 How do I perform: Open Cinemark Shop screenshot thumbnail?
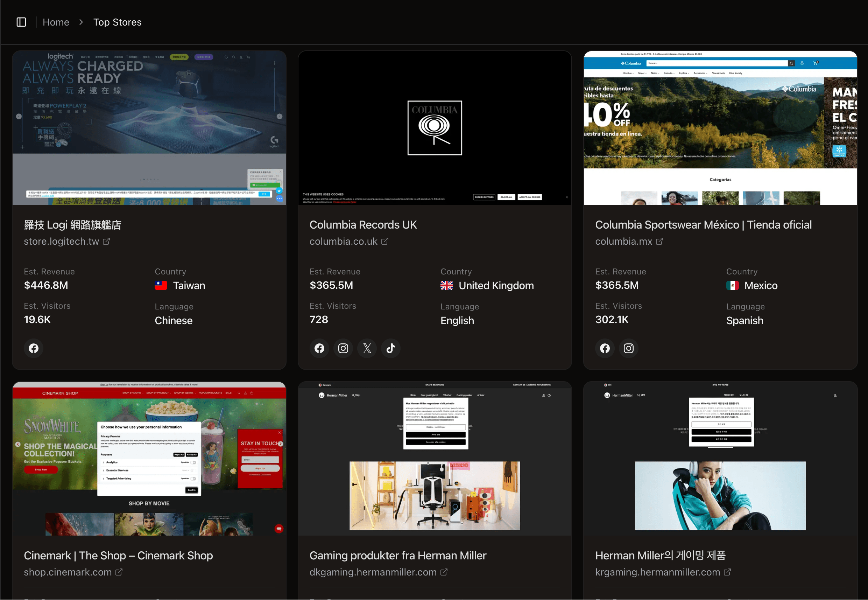click(x=149, y=459)
